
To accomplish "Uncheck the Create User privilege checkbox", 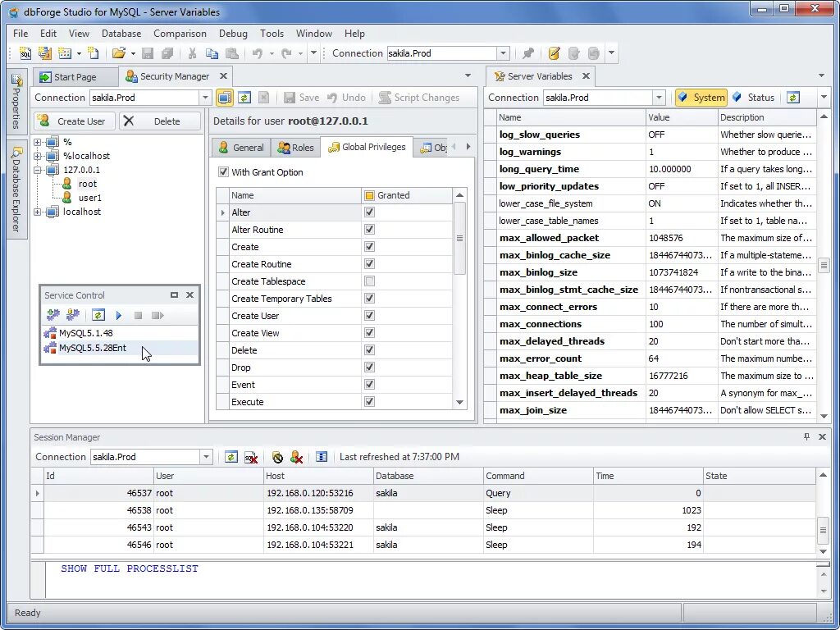I will [369, 316].
